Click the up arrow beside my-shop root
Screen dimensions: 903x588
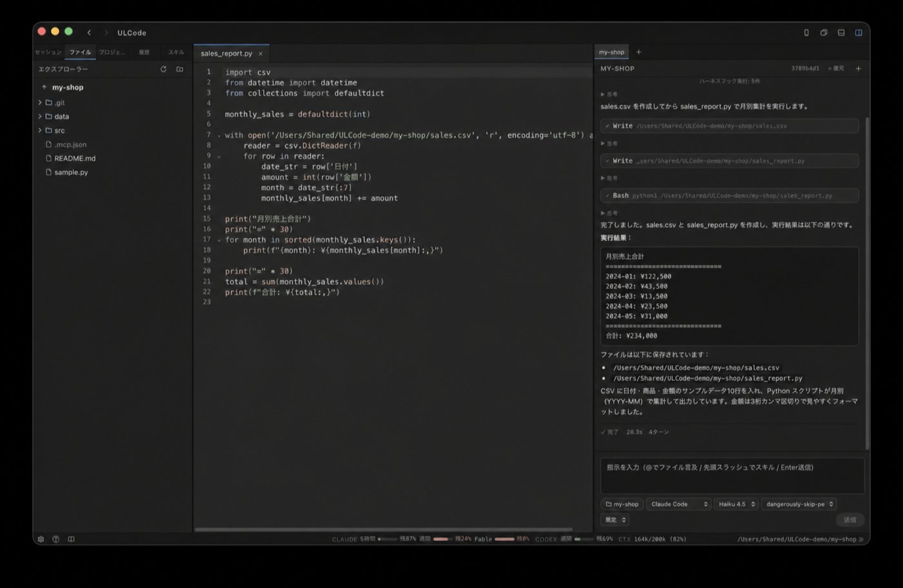(44, 87)
